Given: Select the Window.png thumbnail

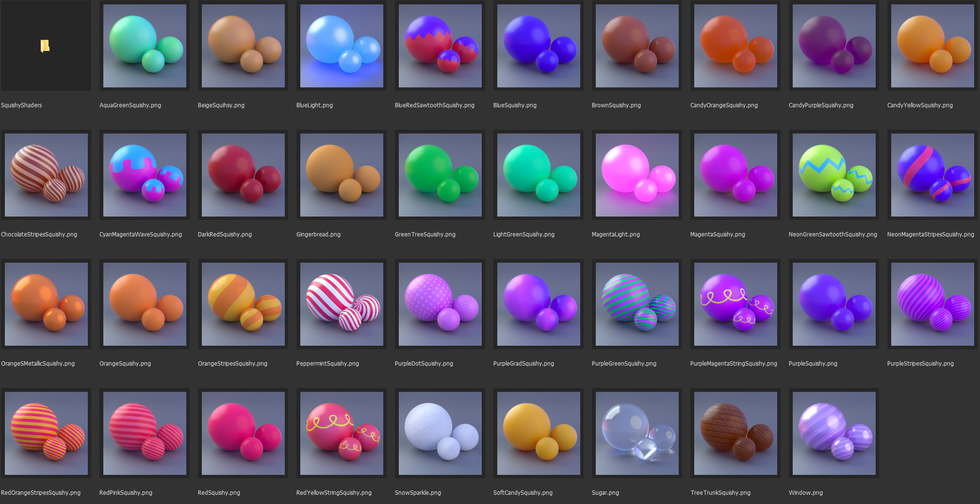Looking at the screenshot, I should 834,434.
